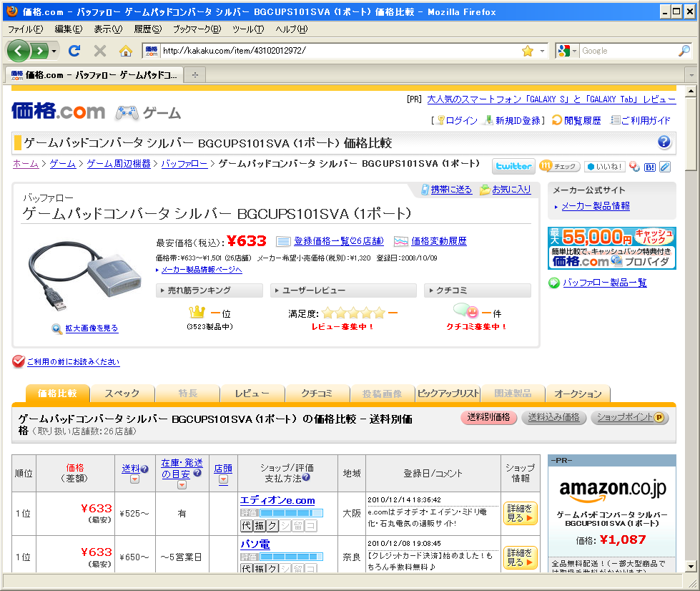Switch to the スペック tab
The height and width of the screenshot is (591, 700).
(122, 394)
